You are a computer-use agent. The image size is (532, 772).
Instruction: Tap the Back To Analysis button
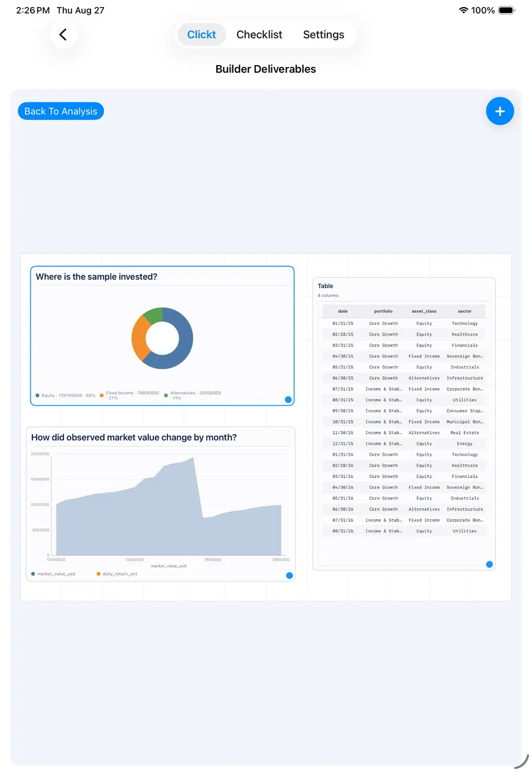61,111
